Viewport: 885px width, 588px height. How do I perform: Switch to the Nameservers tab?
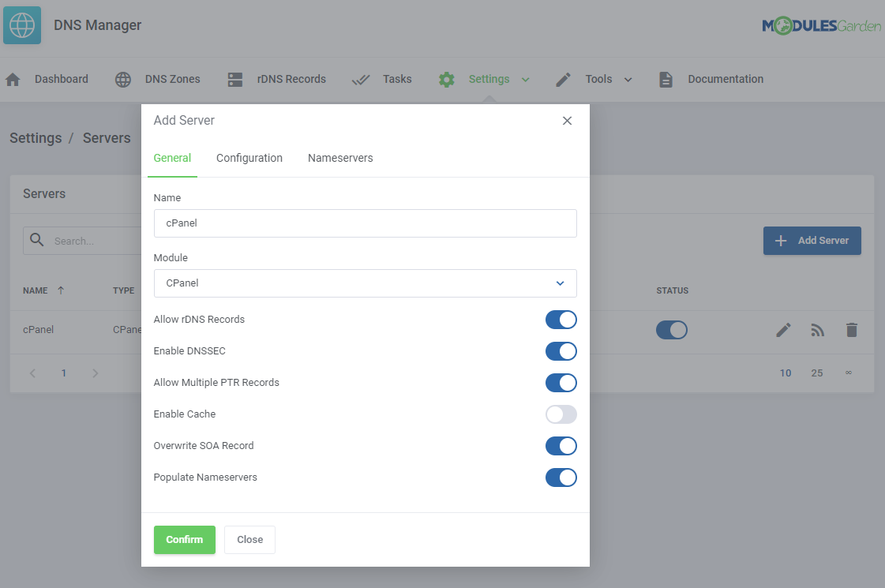point(340,158)
